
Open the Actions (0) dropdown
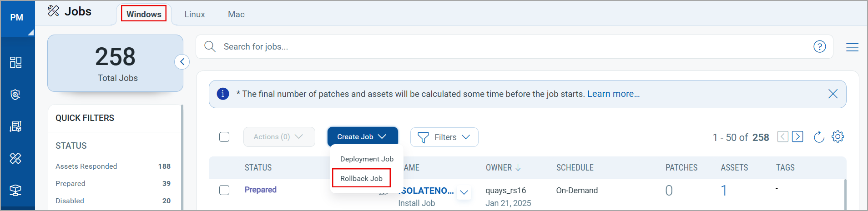pos(279,137)
